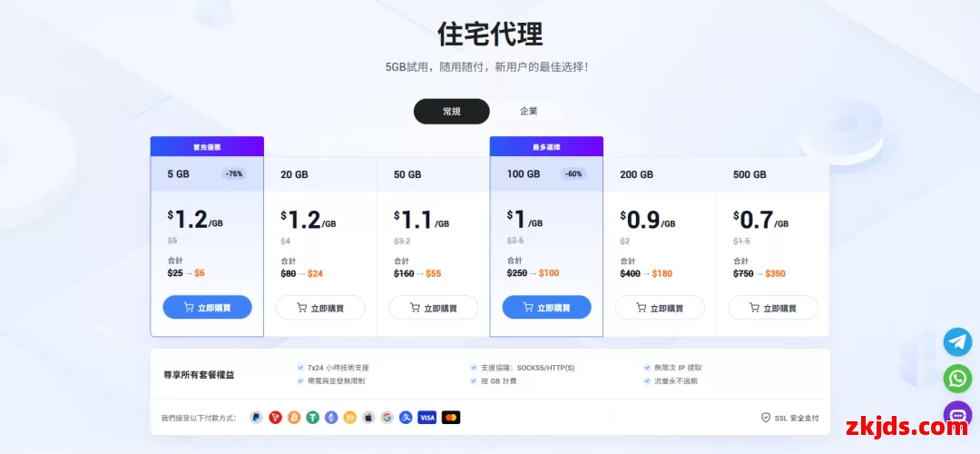Viewport: 980px width, 454px height.
Task: Click the 50 GB plan title
Action: (x=407, y=174)
